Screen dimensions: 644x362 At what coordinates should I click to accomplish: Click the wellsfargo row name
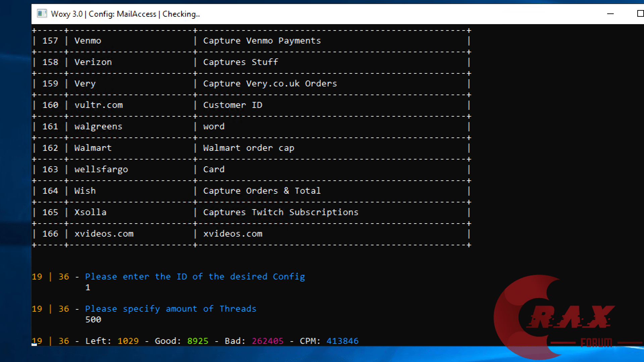101,170
